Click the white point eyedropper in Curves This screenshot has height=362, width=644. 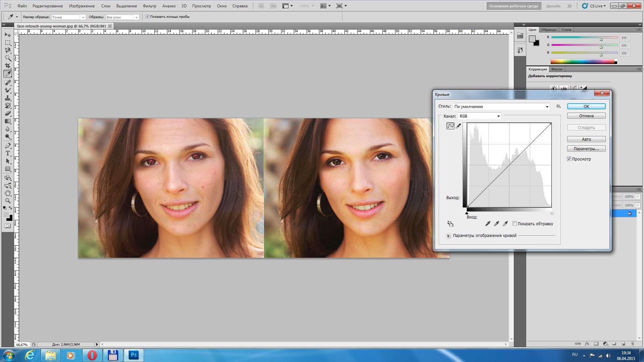[505, 224]
